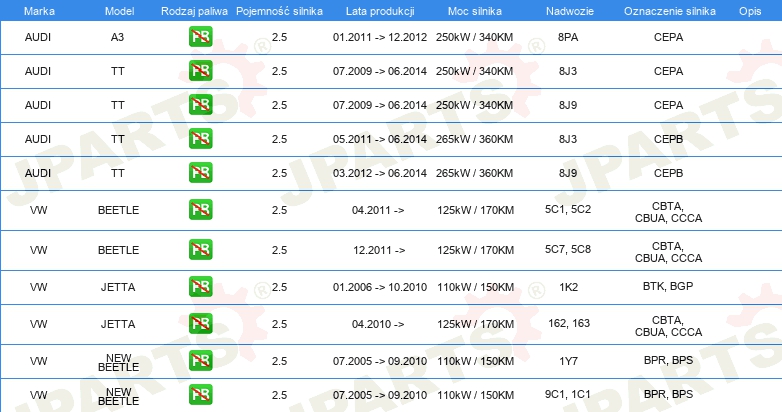Image resolution: width=782 pixels, height=412 pixels.
Task: Click the petrol fuel icon in the Audi A3 row
Action: pos(200,37)
